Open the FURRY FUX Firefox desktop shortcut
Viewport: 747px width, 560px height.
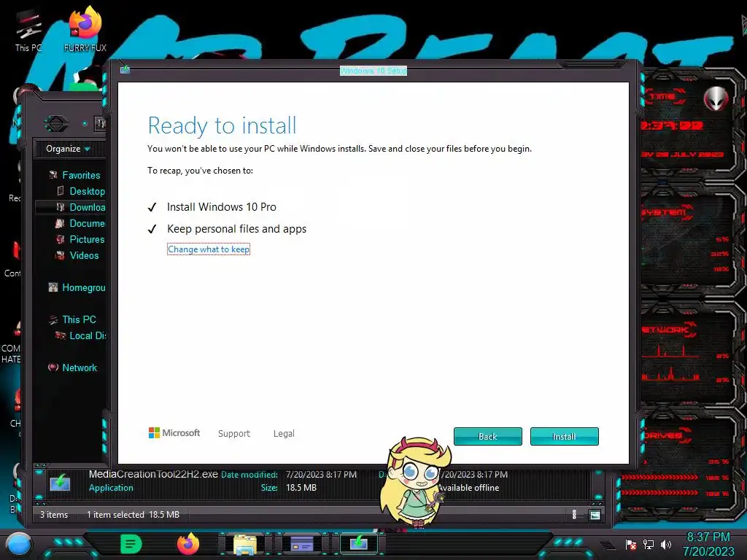[x=85, y=28]
